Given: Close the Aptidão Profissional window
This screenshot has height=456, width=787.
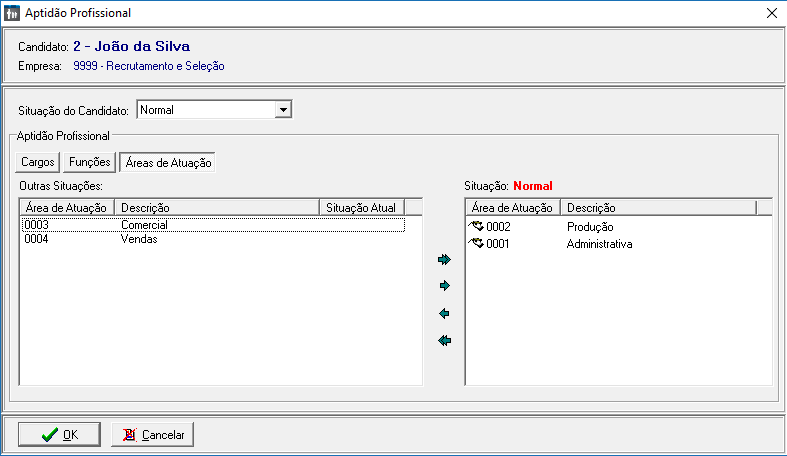Looking at the screenshot, I should (771, 13).
